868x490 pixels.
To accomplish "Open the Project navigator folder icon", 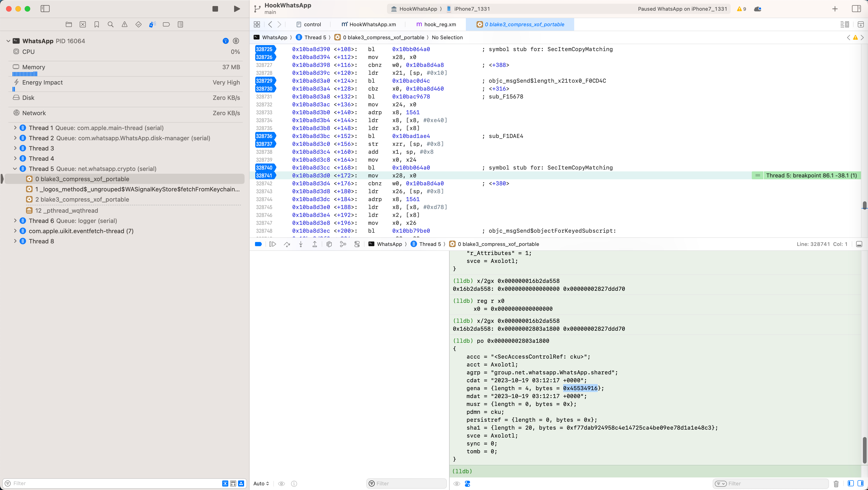I will (x=69, y=24).
